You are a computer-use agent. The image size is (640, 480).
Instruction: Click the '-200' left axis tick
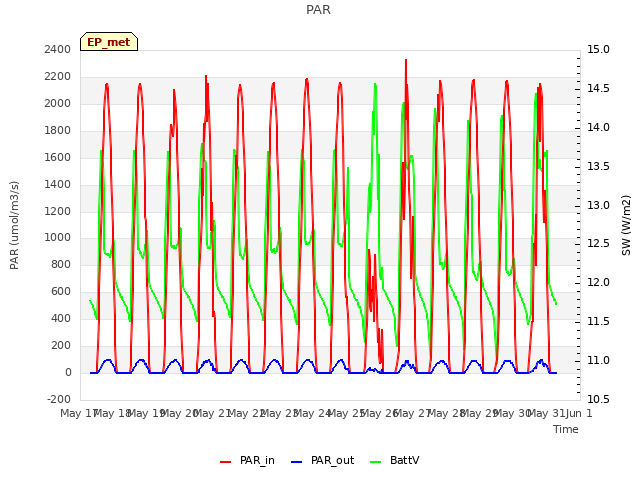point(59,400)
